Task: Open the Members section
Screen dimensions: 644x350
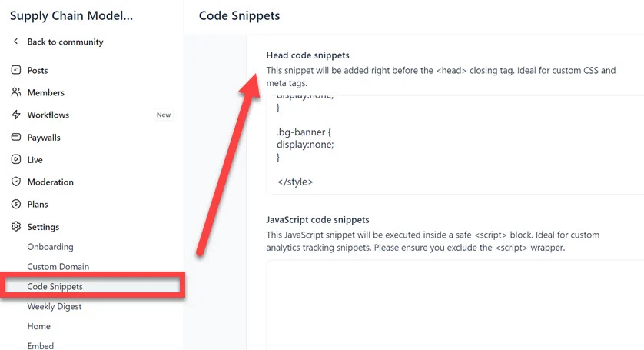Action: [x=45, y=92]
